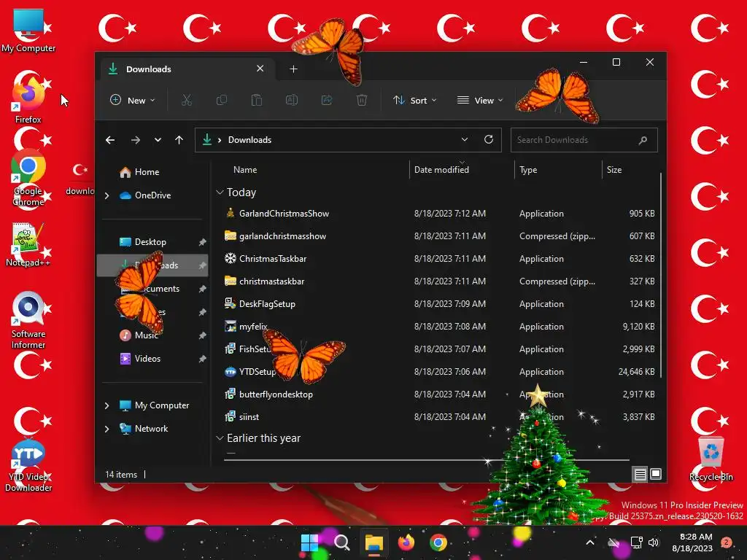
Task: Show hidden tray icons chevron
Action: pos(589,542)
